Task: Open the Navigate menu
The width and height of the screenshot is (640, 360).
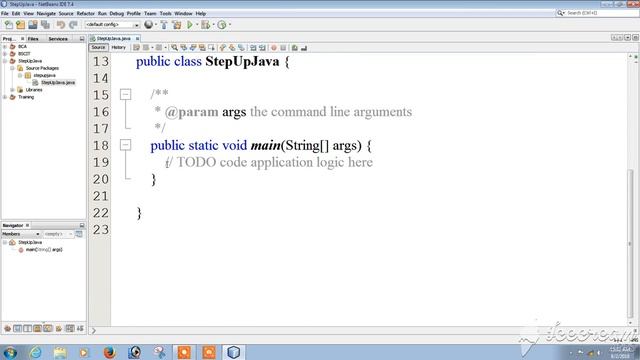Action: pyautogui.click(x=46, y=13)
